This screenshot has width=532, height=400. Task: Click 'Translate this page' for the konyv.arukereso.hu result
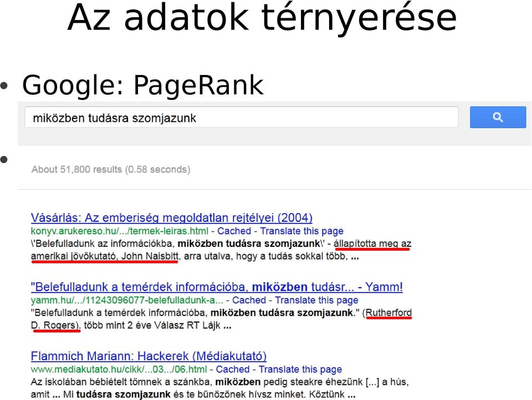pyautogui.click(x=301, y=231)
